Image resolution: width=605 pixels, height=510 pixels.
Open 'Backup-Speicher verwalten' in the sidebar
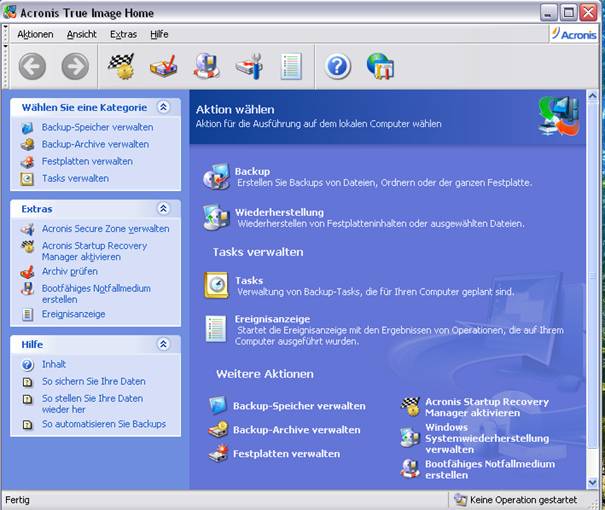point(98,127)
